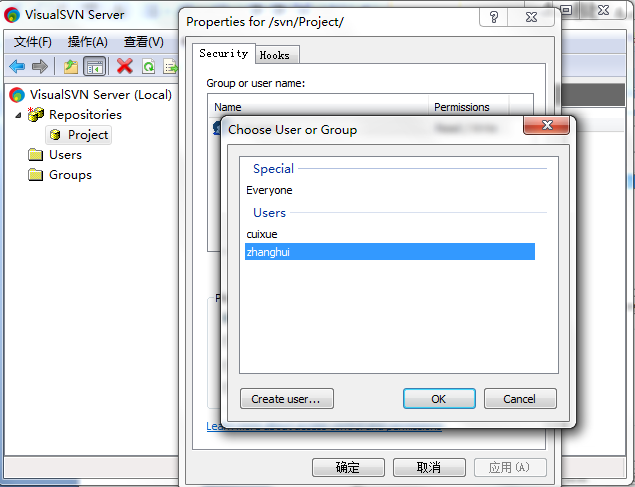Viewport: 635px width, 487px height.
Task: Click the red Delete X toolbar icon
Action: tap(125, 66)
